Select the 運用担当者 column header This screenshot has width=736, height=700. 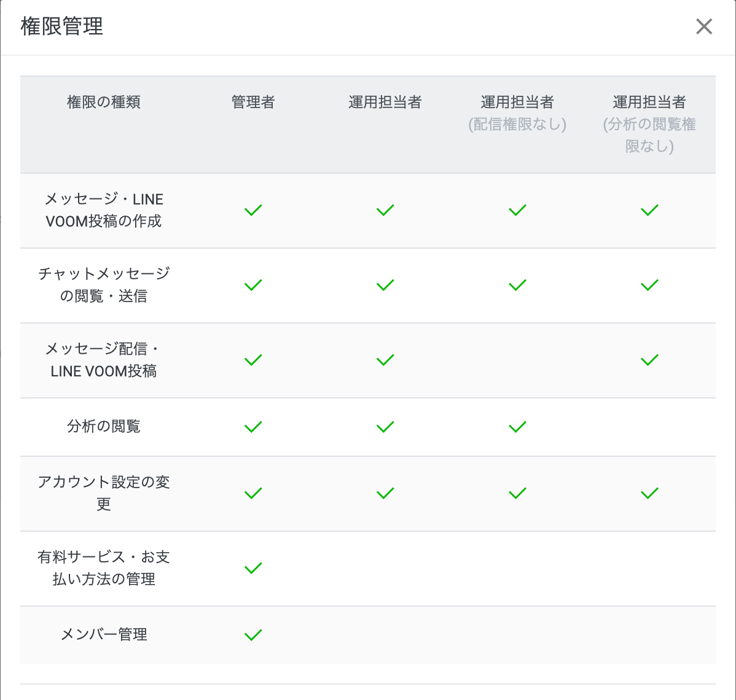tap(385, 103)
